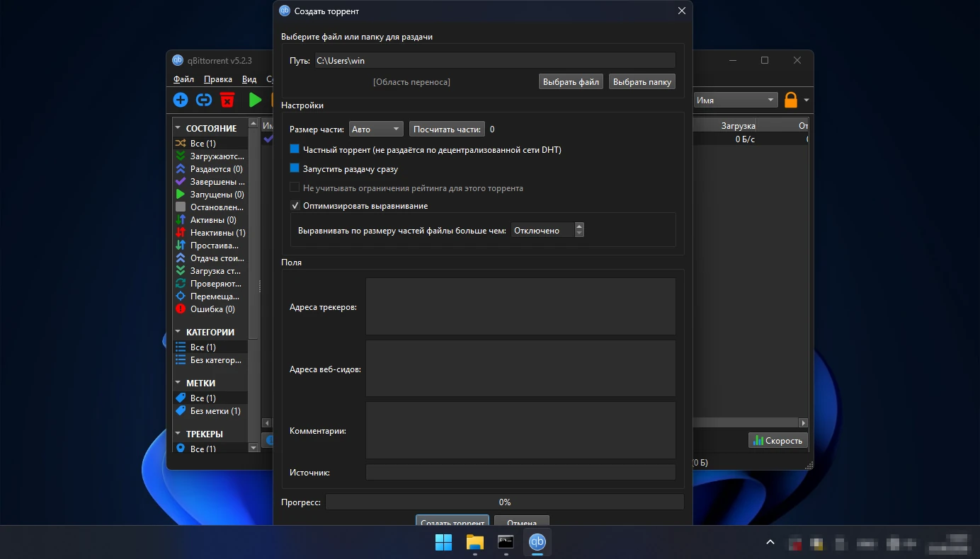Select the 'Неактивны (1)' status filter

pyautogui.click(x=210, y=233)
